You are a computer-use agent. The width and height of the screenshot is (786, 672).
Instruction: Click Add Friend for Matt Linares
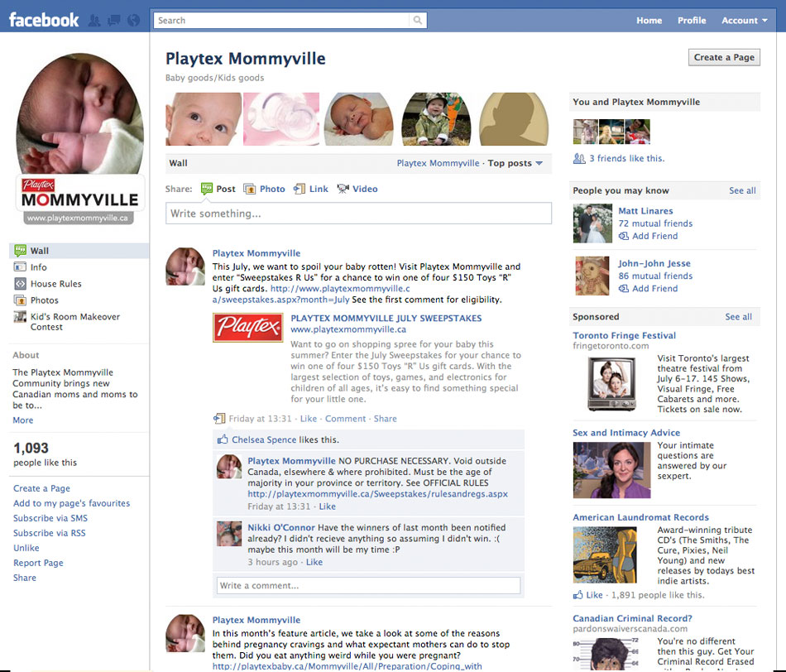[x=654, y=236]
